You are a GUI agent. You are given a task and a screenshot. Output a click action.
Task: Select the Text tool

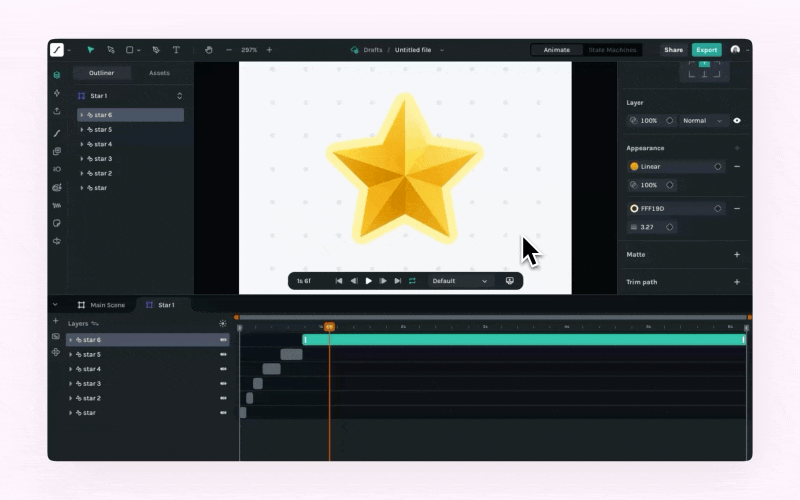coord(176,50)
